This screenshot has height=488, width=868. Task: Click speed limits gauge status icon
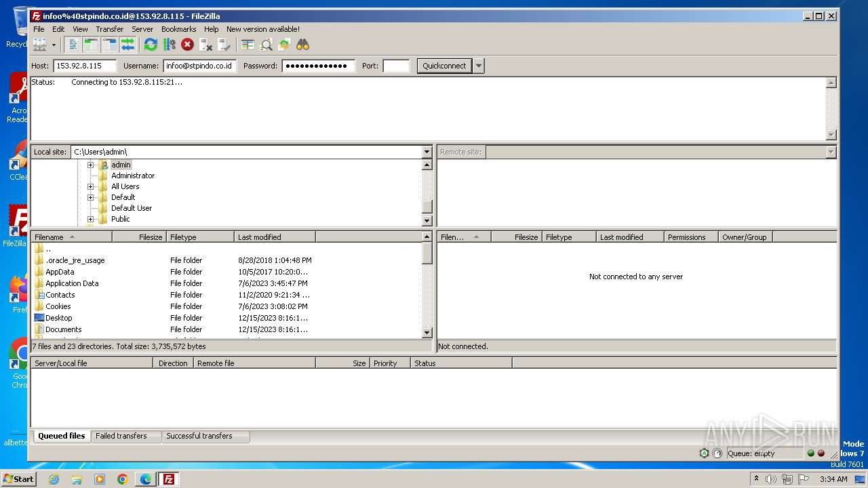717,453
